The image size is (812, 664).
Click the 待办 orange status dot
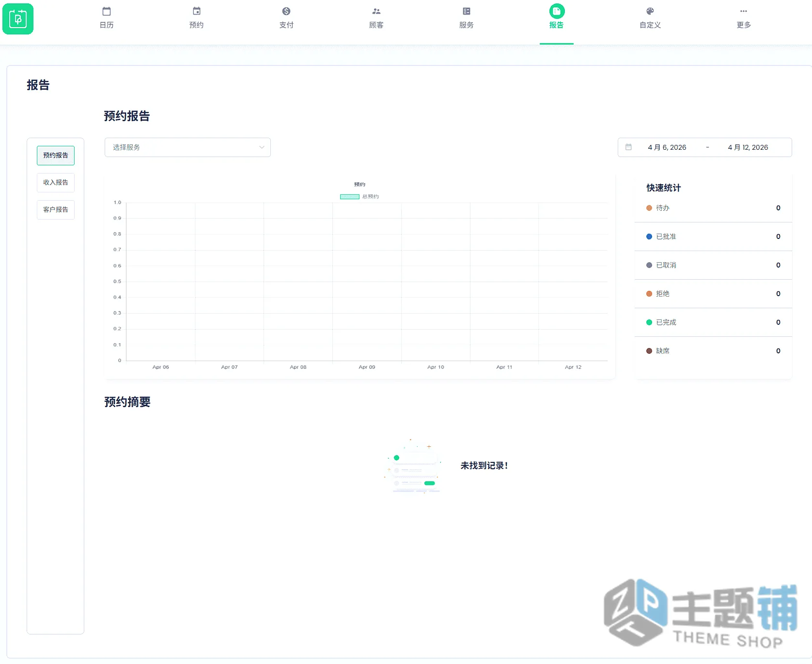649,208
